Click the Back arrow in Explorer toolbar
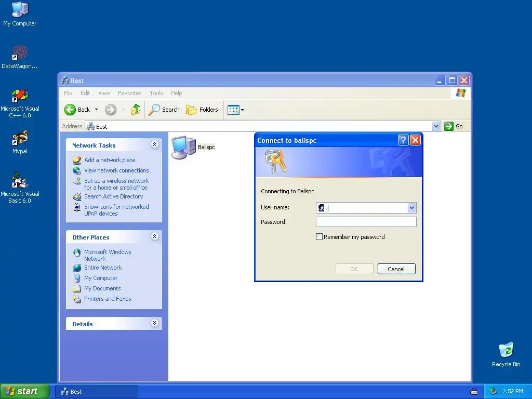This screenshot has width=532, height=399. 70,110
